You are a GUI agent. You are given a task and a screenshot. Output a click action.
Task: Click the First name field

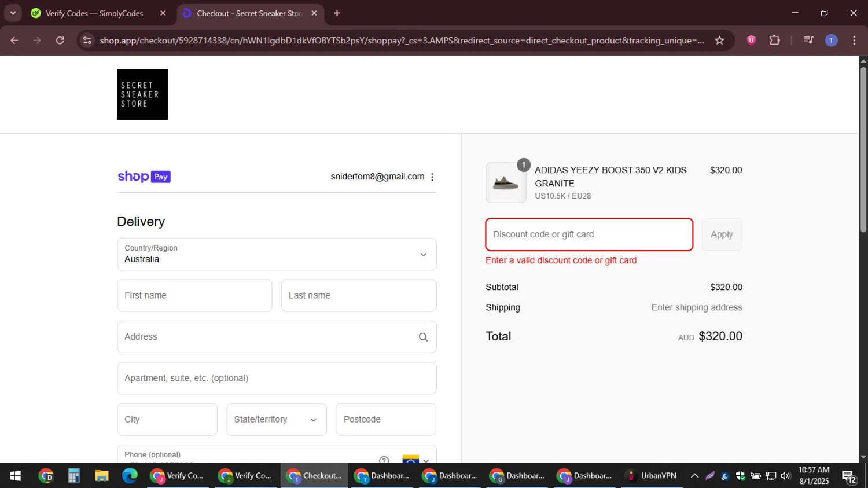[194, 296]
